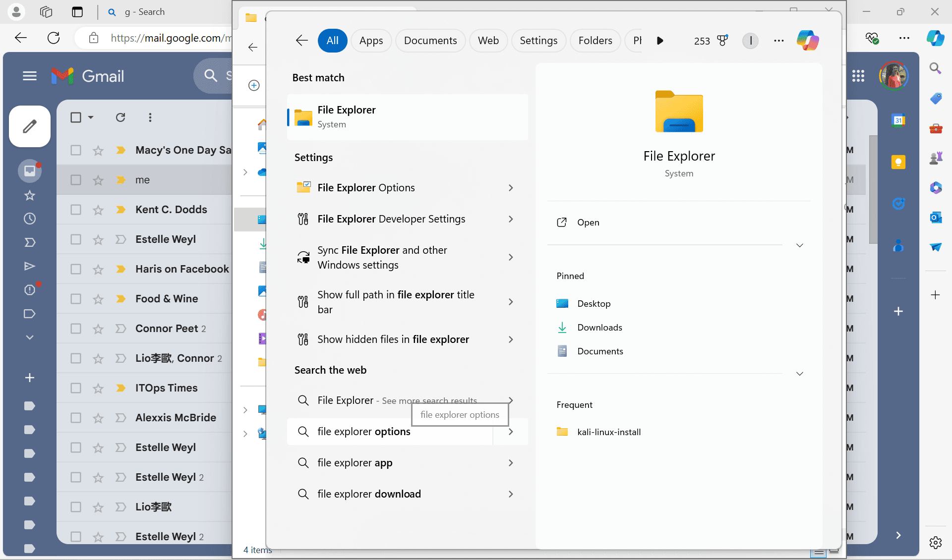
Task: Switch to the Folders filter tab
Action: pos(595,41)
